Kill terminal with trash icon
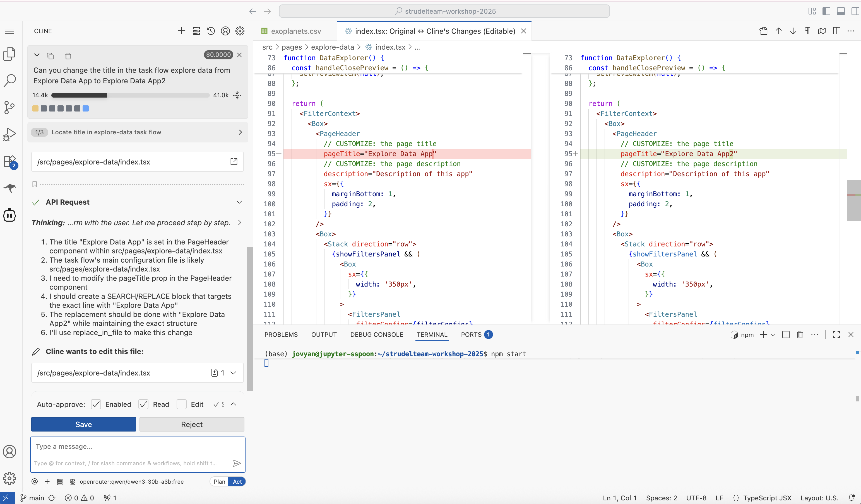This screenshot has width=861, height=504. point(800,335)
